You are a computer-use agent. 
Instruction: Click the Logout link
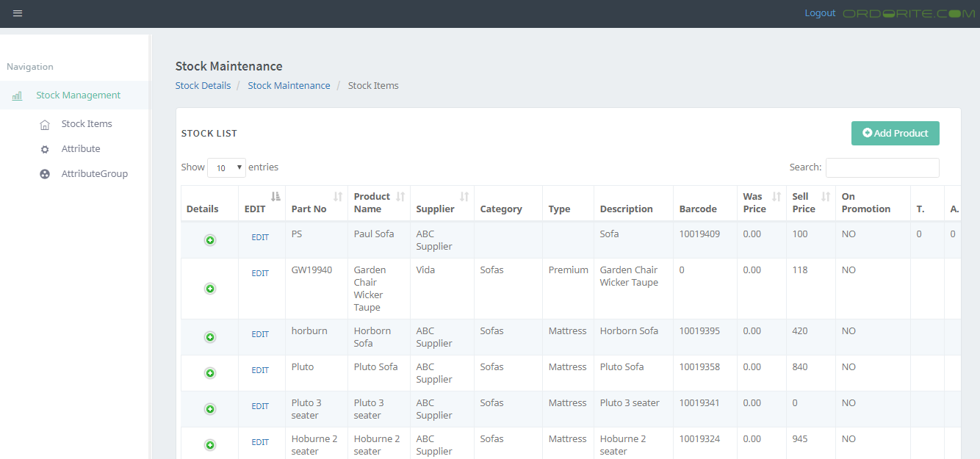tap(820, 13)
